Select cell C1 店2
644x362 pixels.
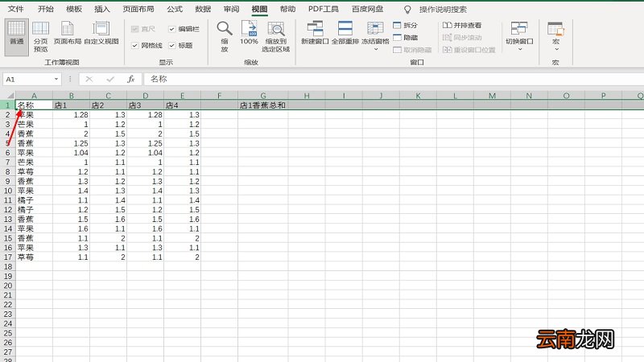[x=108, y=105]
